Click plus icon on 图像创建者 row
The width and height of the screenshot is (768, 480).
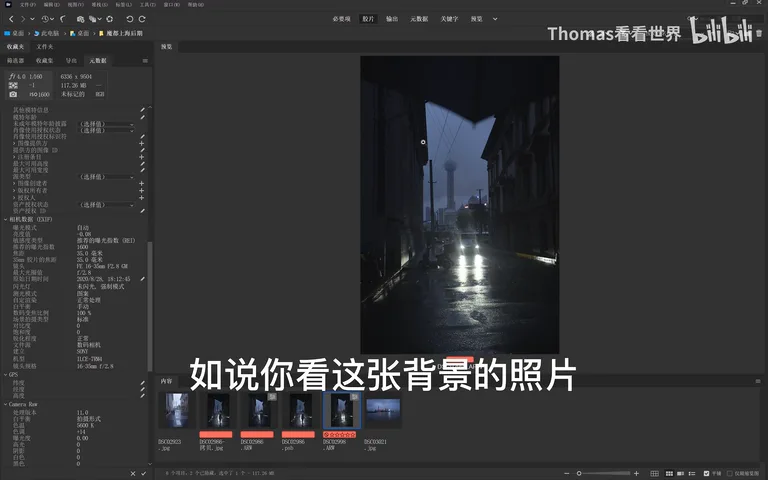(142, 183)
